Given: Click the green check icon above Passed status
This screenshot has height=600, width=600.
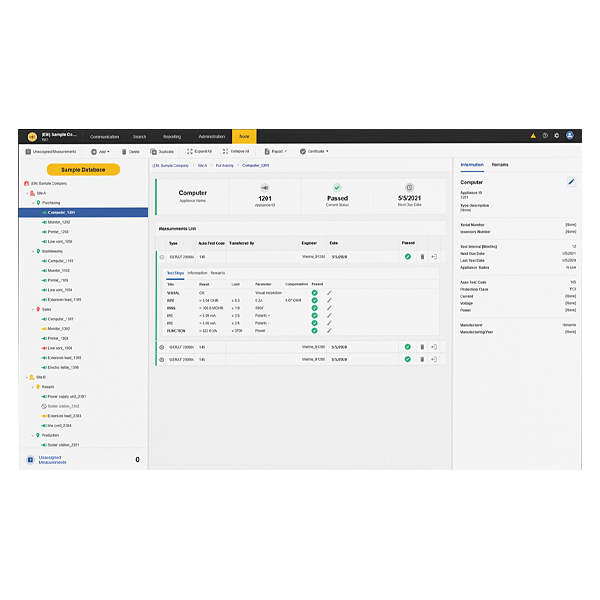Looking at the screenshot, I should 337,188.
